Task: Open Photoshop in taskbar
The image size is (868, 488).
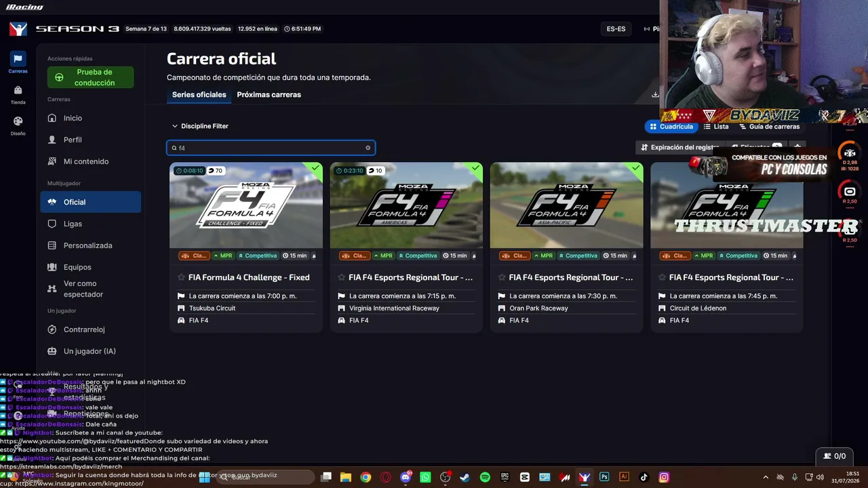Action: [x=604, y=477]
